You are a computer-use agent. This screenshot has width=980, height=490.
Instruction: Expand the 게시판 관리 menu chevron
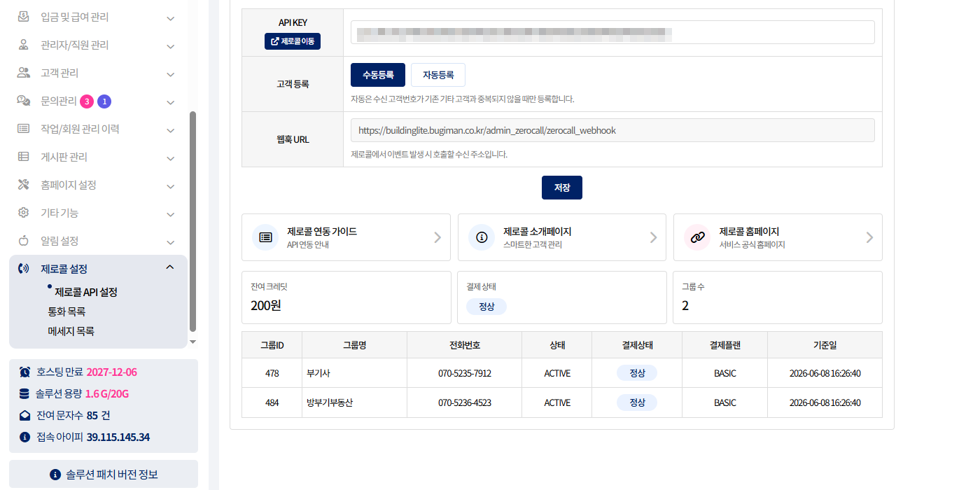(170, 158)
